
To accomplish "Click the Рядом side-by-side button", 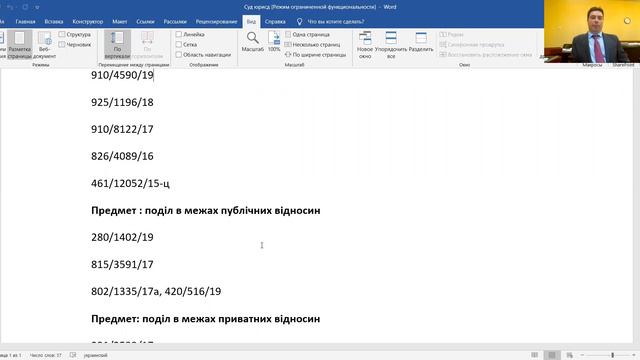I will tap(451, 35).
